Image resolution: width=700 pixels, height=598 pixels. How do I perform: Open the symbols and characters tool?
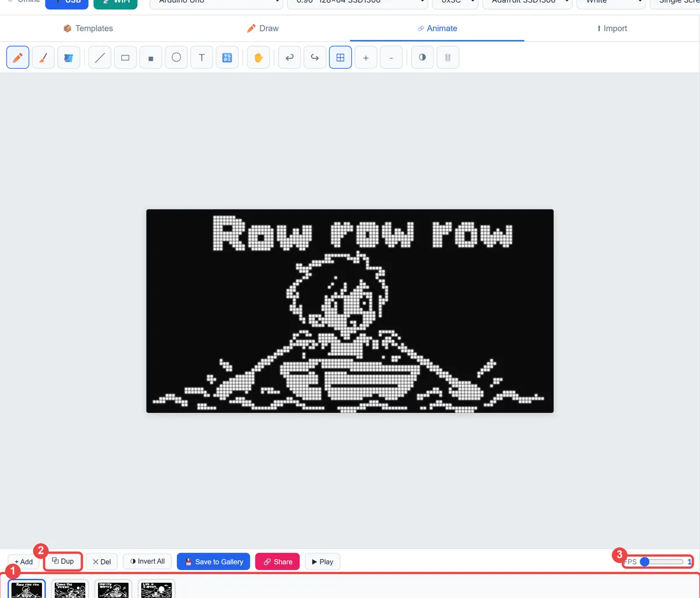click(228, 58)
